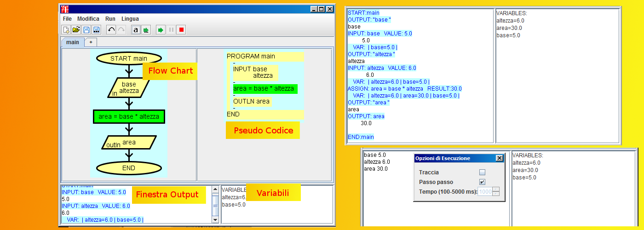644x230 pixels.
Task: Select the green area = base * altezza block
Action: pyautogui.click(x=129, y=116)
